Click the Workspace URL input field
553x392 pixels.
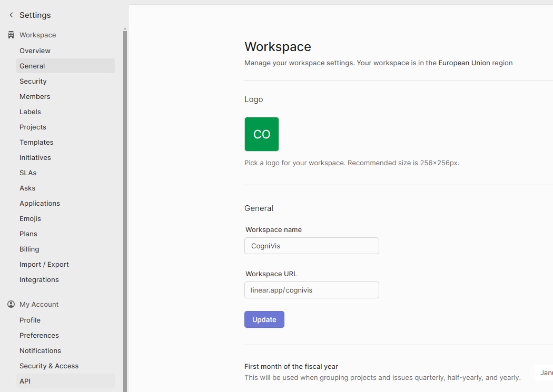click(311, 290)
